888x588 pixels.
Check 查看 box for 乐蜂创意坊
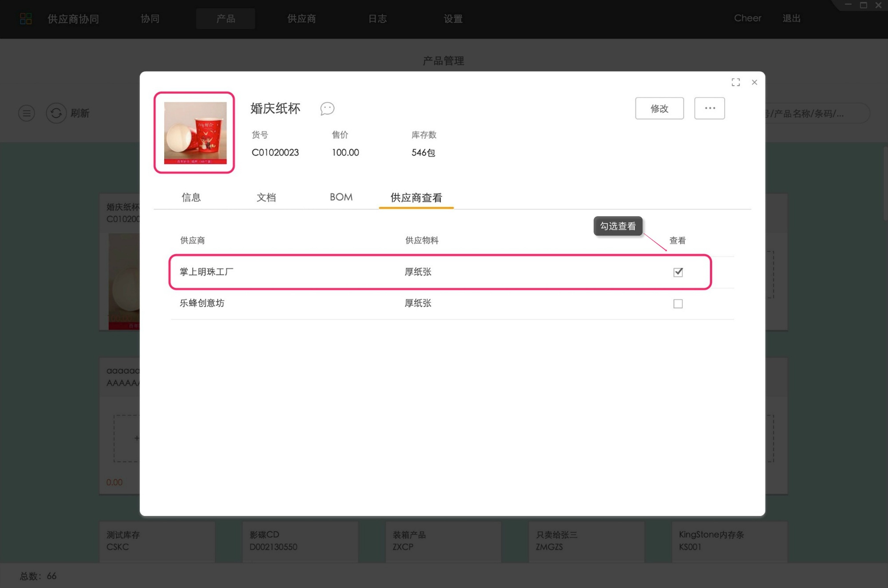pyautogui.click(x=678, y=304)
